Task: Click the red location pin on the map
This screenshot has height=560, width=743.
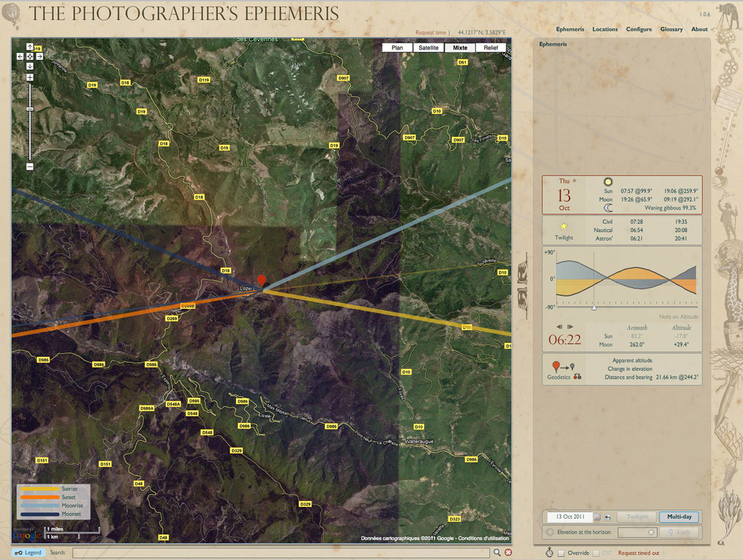Action: (x=262, y=282)
